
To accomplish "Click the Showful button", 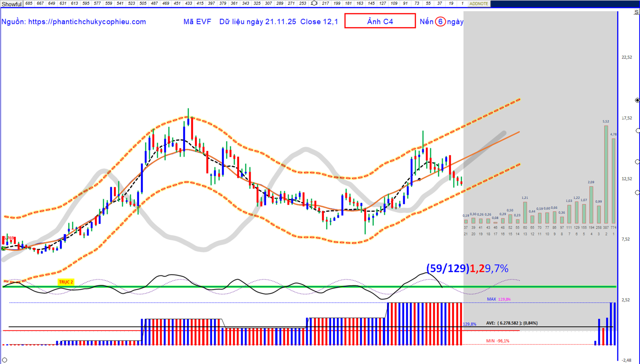I will (x=11, y=4).
